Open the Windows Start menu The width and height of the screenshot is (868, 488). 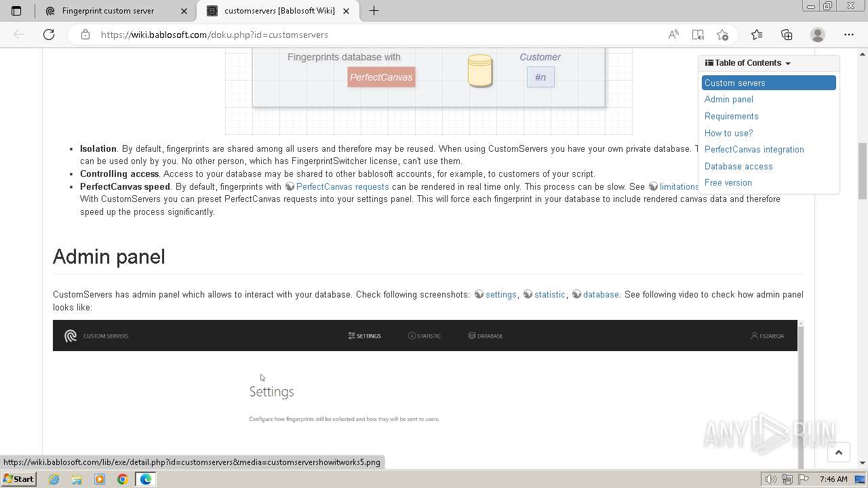(19, 479)
